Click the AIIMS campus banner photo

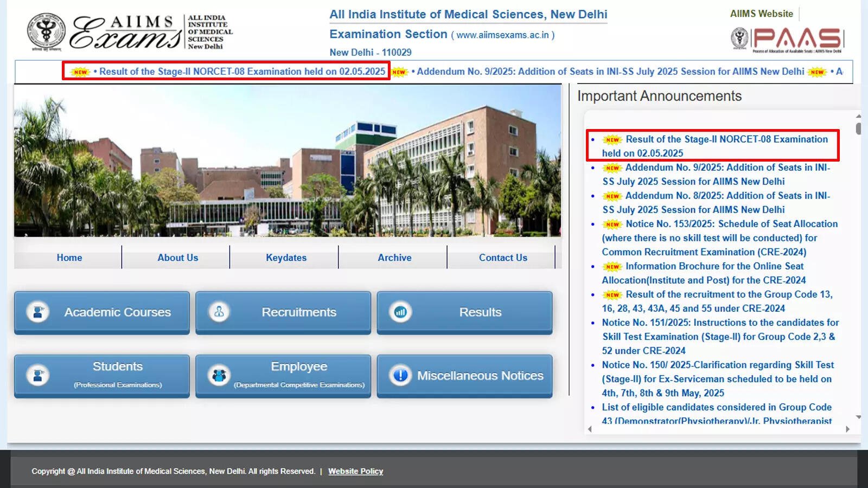288,160
